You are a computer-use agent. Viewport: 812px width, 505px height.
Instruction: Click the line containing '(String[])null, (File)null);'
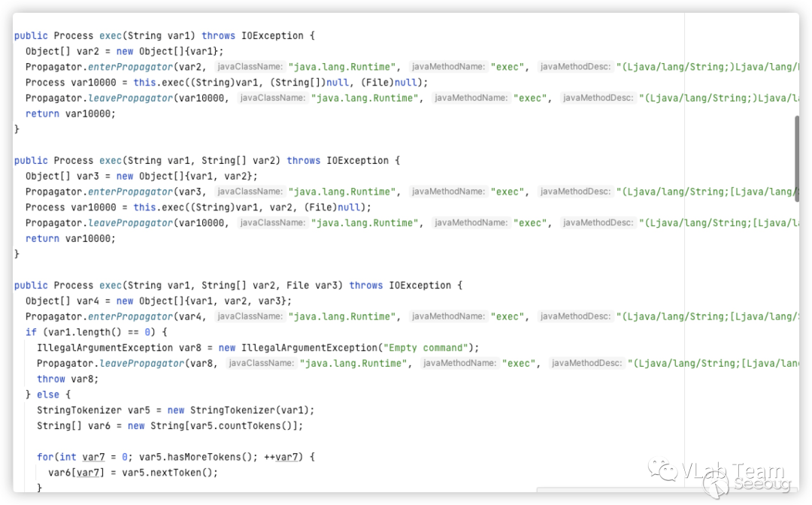[227, 82]
